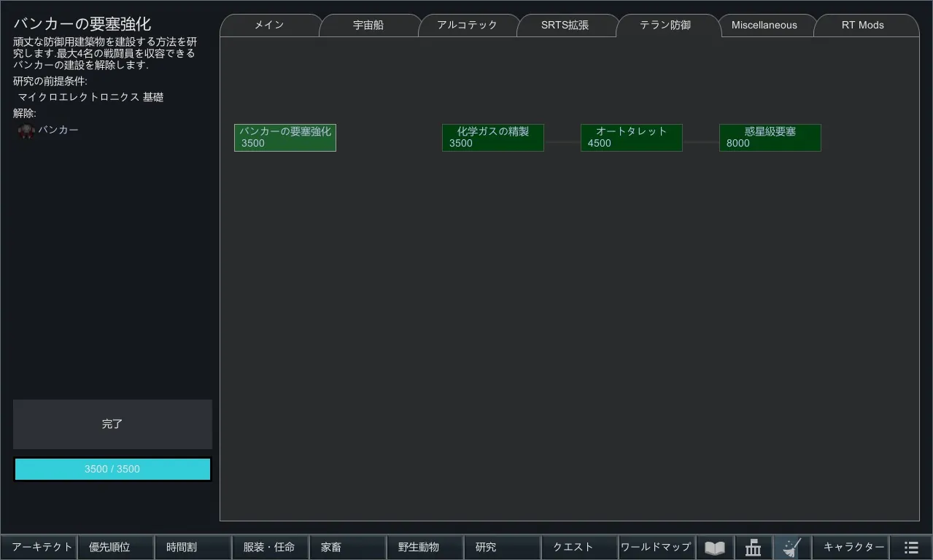Select the RT Mods tab
Viewport: 933px width, 560px height.
862,26
